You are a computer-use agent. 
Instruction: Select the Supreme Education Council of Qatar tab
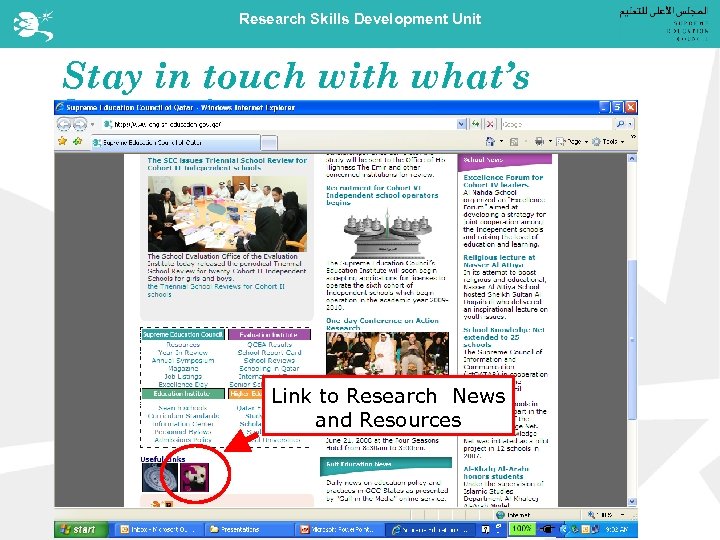tap(175, 143)
